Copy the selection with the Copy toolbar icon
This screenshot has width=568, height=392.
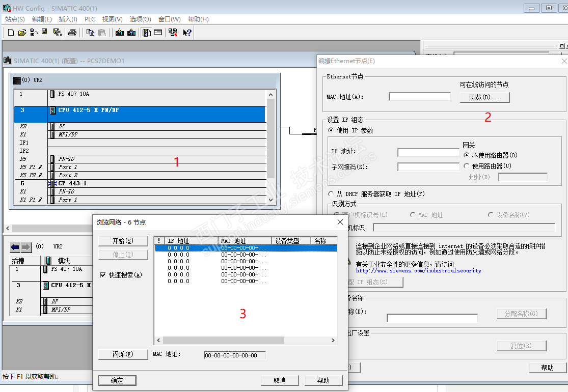click(90, 33)
